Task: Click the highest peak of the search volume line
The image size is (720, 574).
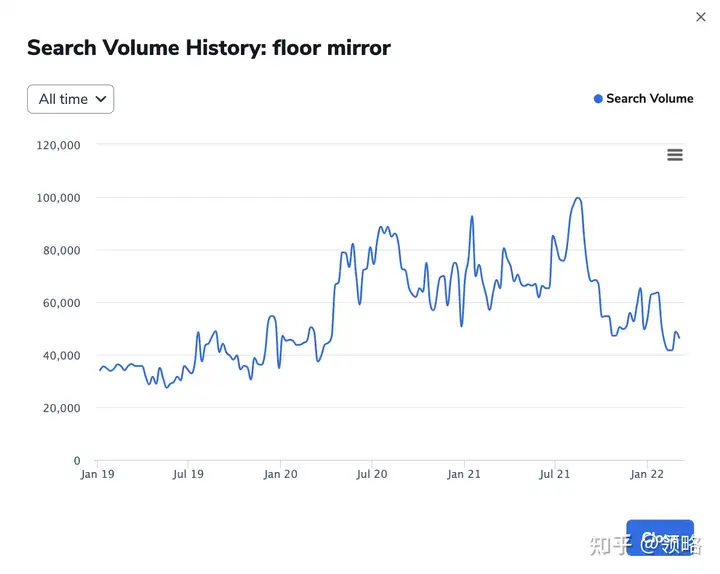Action: pyautogui.click(x=578, y=198)
